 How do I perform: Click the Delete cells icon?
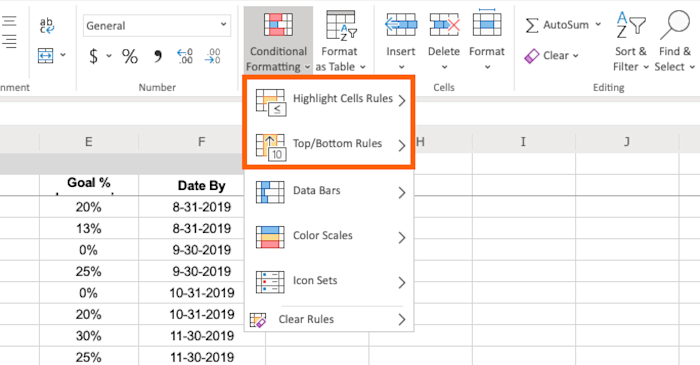point(444,24)
